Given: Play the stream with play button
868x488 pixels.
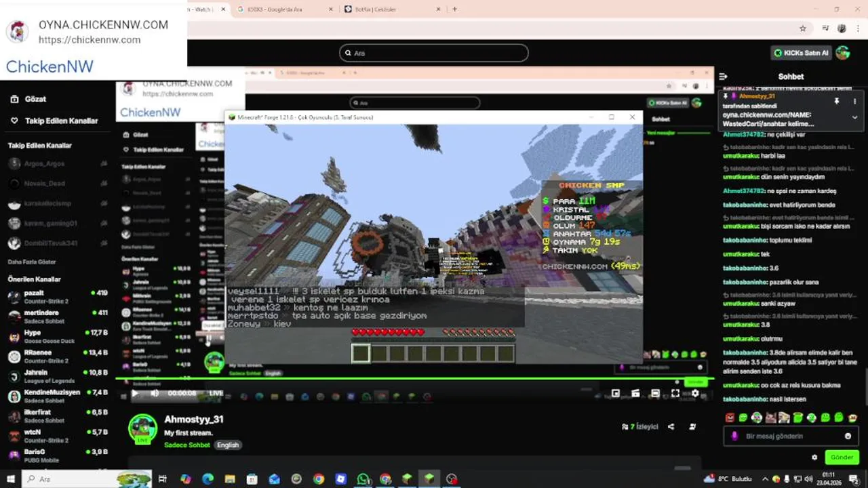Looking at the screenshot, I should point(135,393).
